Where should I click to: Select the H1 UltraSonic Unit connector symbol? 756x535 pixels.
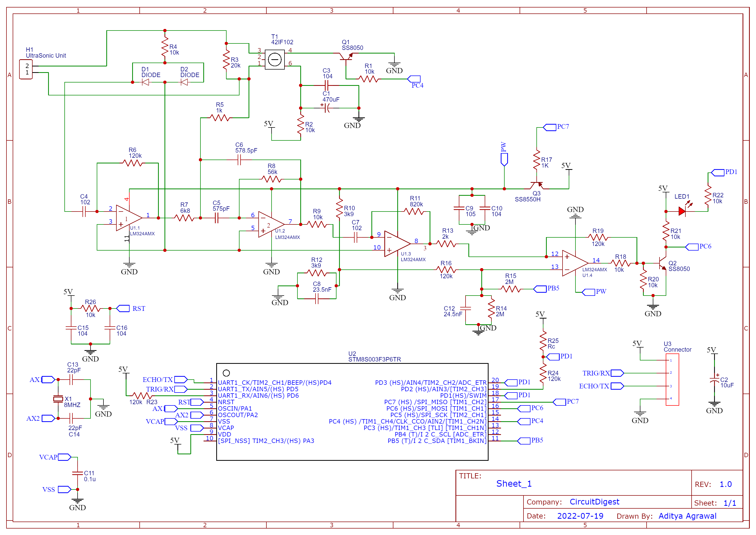click(x=26, y=70)
